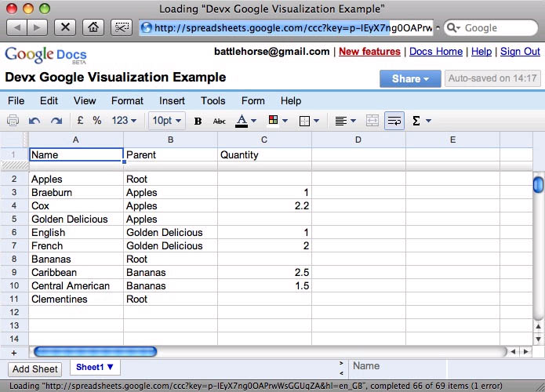Undo the last action
The image size is (545, 392).
click(35, 121)
